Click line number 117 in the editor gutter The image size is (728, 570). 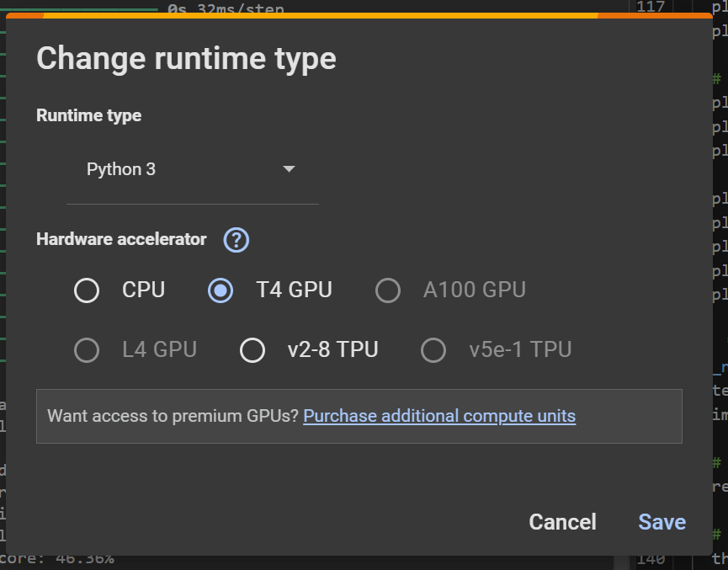(x=651, y=7)
